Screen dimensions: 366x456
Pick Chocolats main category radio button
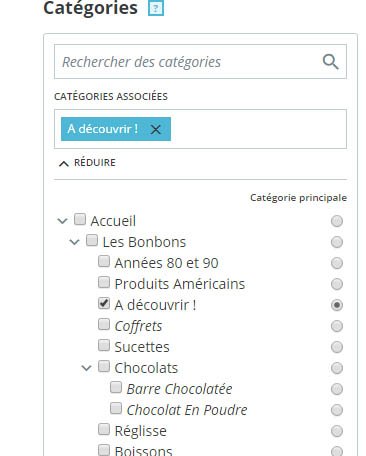tap(337, 368)
